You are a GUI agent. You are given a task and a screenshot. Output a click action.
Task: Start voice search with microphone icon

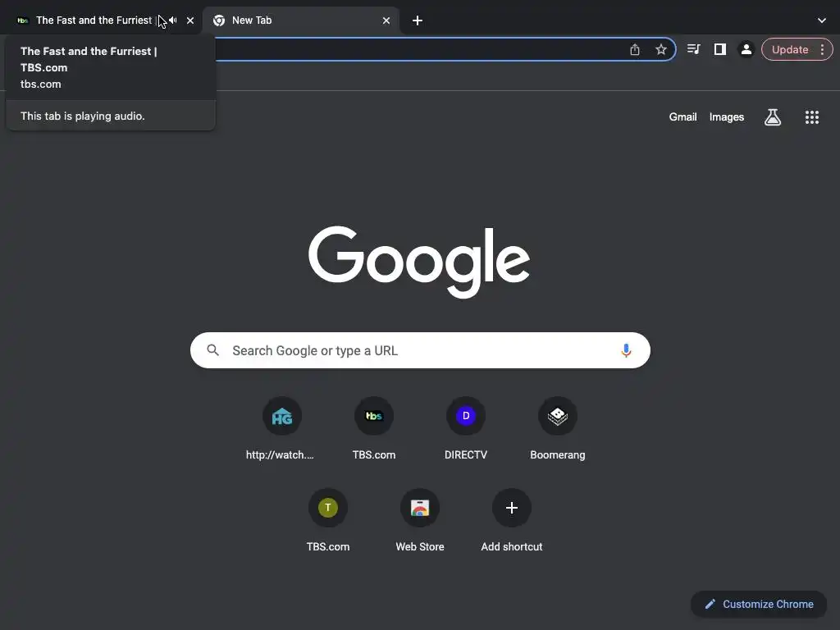(626, 350)
